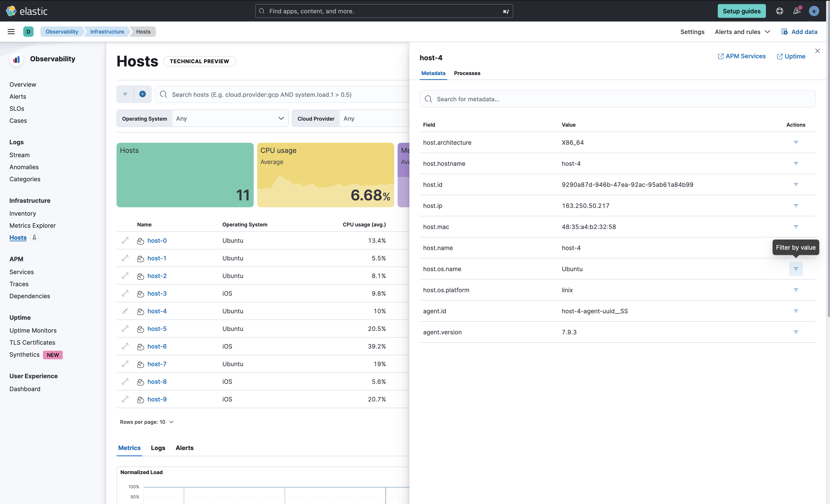Expand details for host-1 row
The height and width of the screenshot is (504, 830).
pyautogui.click(x=125, y=258)
